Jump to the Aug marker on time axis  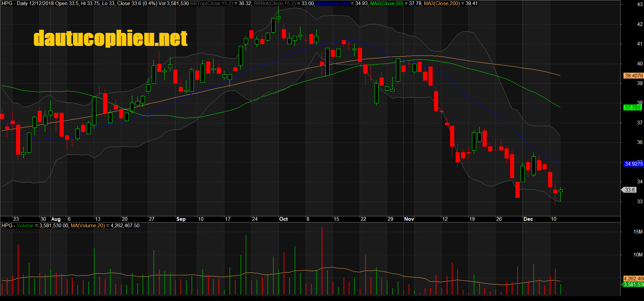[56, 219]
